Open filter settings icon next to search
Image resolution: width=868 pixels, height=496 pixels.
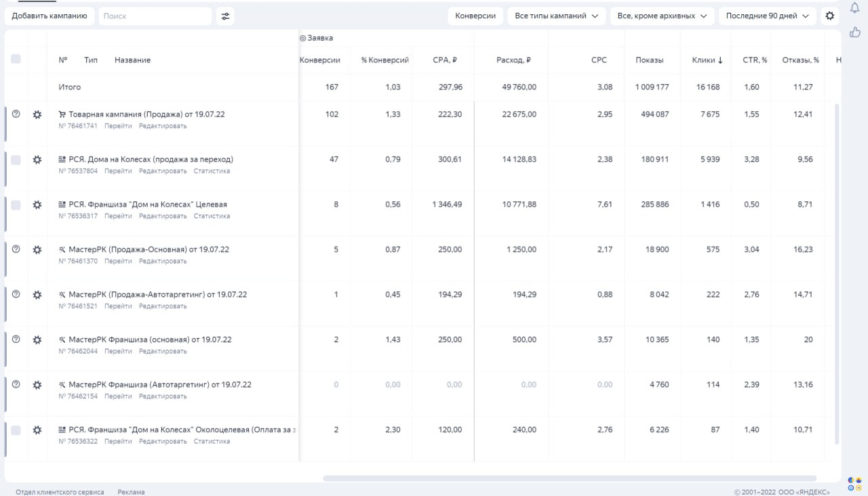pos(225,16)
